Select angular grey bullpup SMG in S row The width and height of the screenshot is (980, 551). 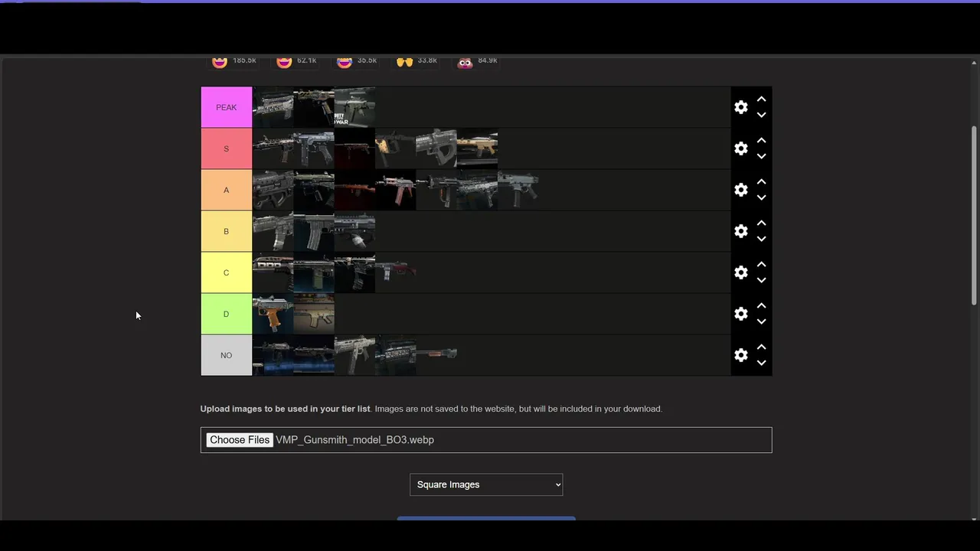(436, 148)
